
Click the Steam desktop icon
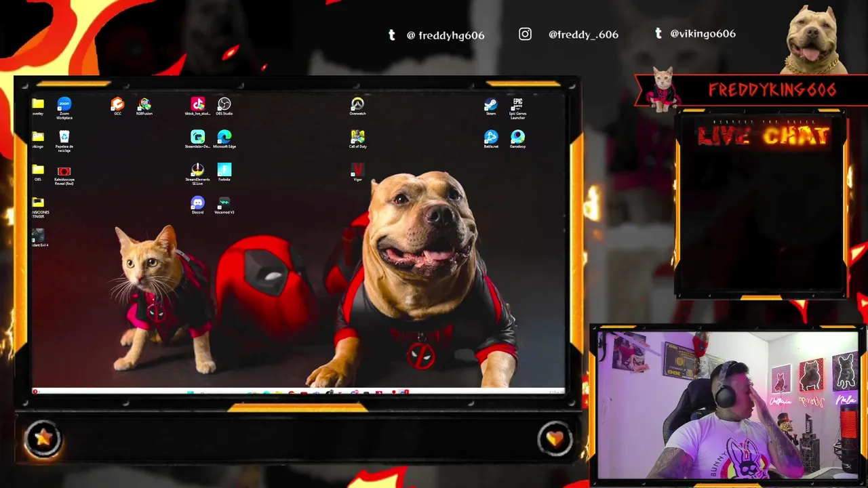[491, 106]
